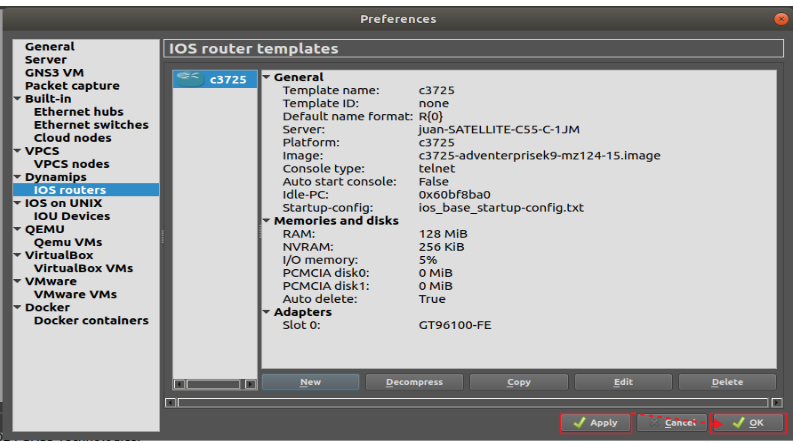This screenshot has width=793, height=443.
Task: Click the Cancel button
Action: pyautogui.click(x=672, y=423)
